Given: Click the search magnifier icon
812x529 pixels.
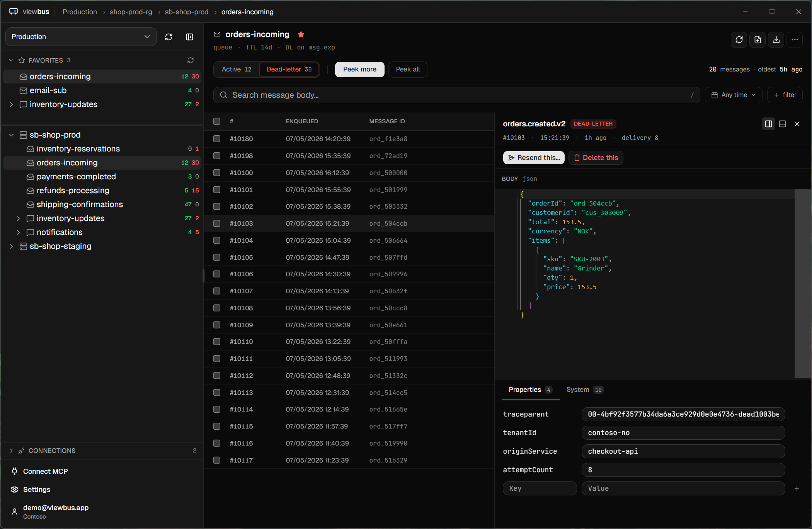Looking at the screenshot, I should pyautogui.click(x=223, y=95).
